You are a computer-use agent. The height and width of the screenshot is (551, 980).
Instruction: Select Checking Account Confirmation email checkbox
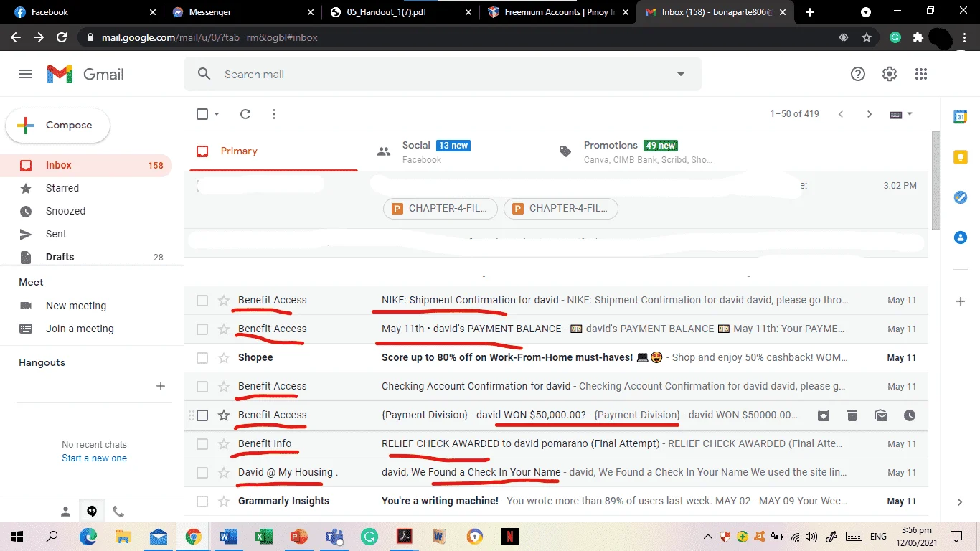tap(202, 387)
